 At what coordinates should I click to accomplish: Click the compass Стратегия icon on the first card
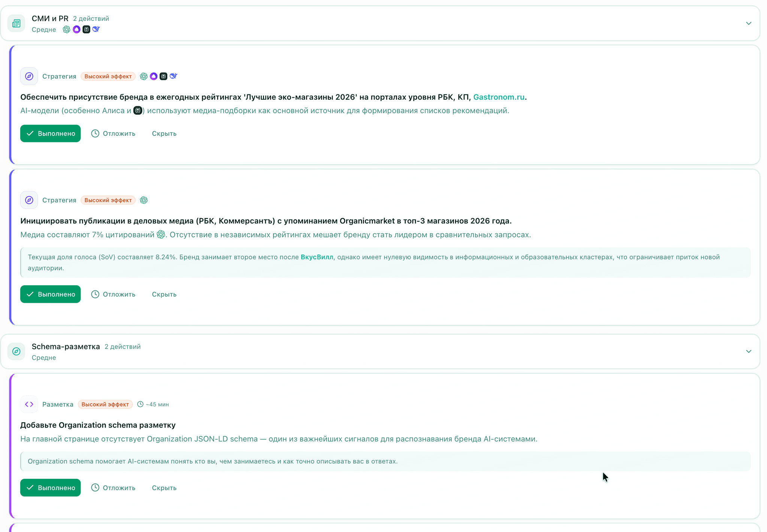pyautogui.click(x=29, y=76)
